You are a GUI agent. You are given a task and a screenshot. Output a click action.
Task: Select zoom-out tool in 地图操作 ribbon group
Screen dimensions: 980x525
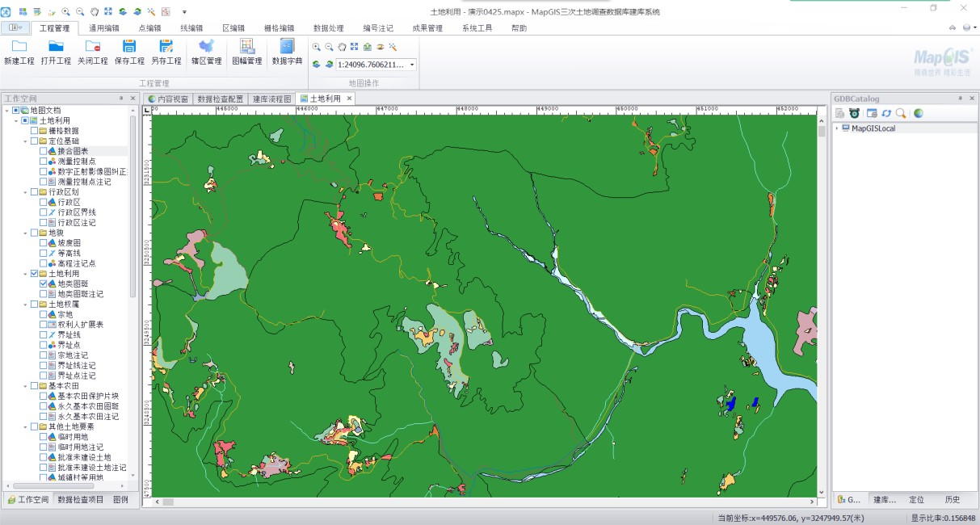tap(329, 47)
